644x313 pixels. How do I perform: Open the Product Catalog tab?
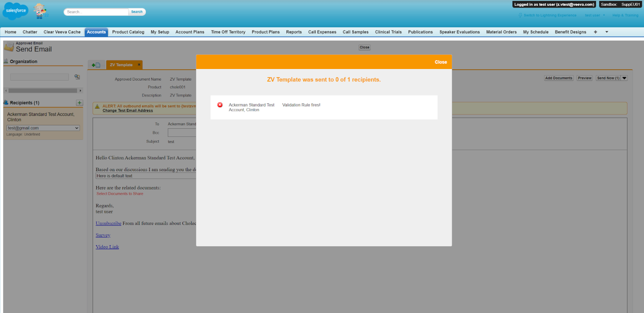coord(128,32)
